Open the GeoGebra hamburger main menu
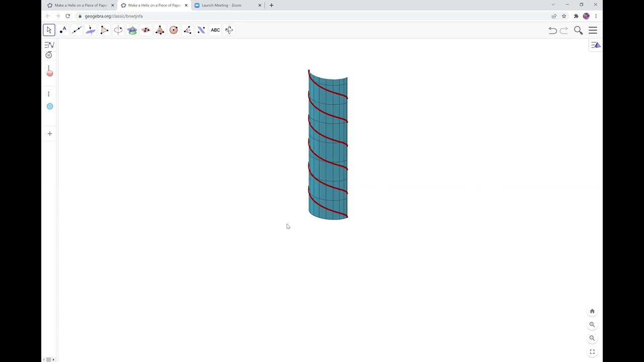This screenshot has height=362, width=644. pyautogui.click(x=593, y=31)
